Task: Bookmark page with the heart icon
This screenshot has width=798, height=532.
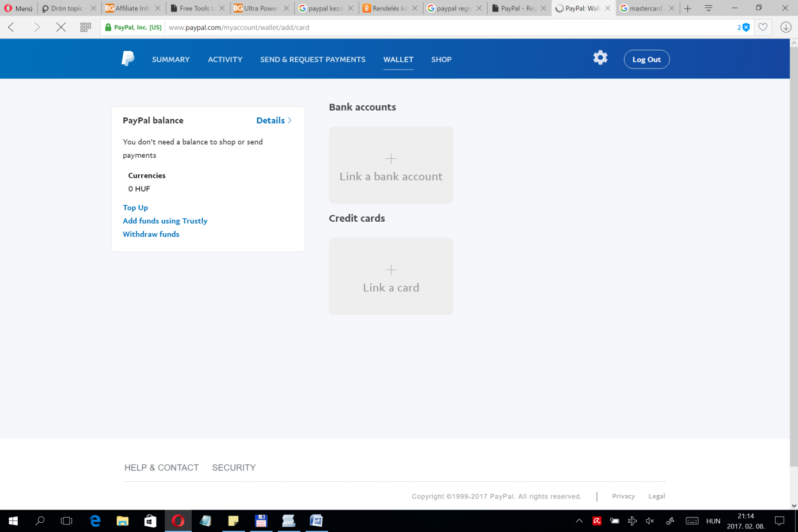Action: [763, 27]
